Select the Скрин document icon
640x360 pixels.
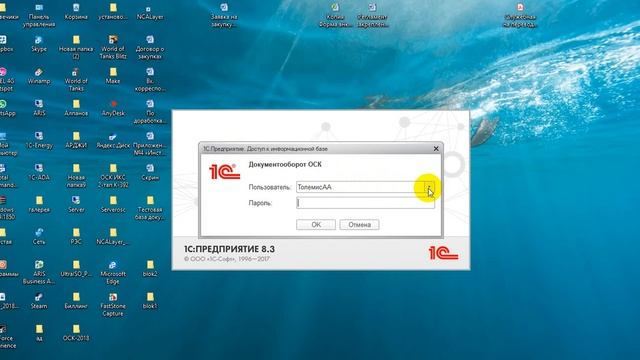pos(150,173)
